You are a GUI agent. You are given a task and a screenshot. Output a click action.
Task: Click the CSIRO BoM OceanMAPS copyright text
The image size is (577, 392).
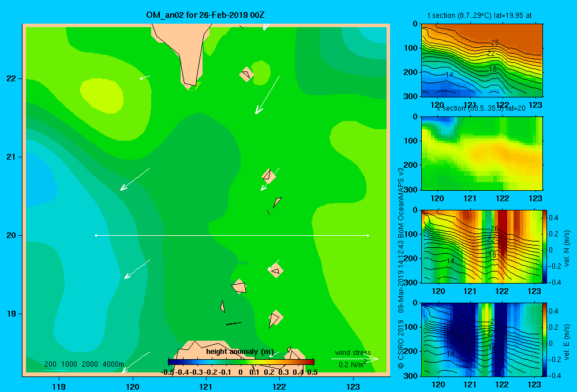tap(401, 269)
